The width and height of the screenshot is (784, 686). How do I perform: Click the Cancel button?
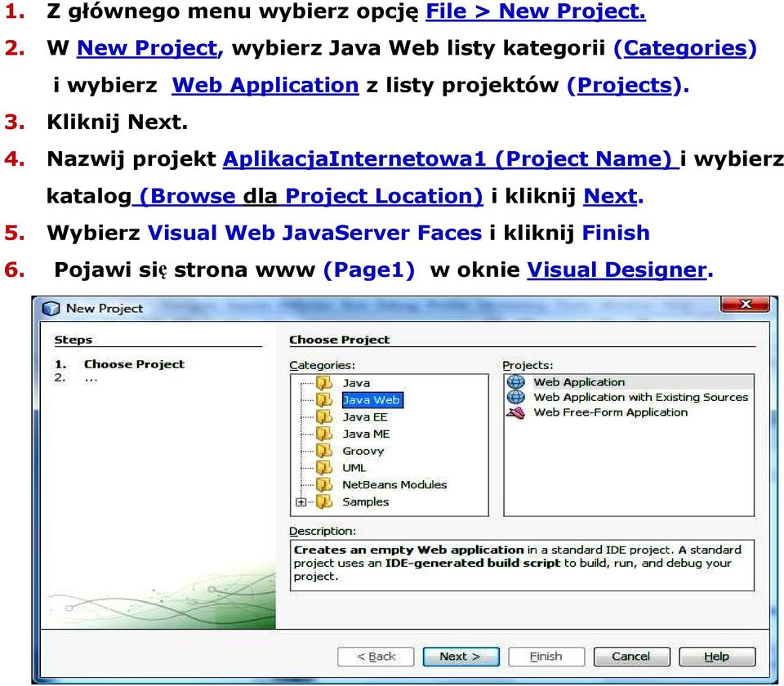coord(631,657)
